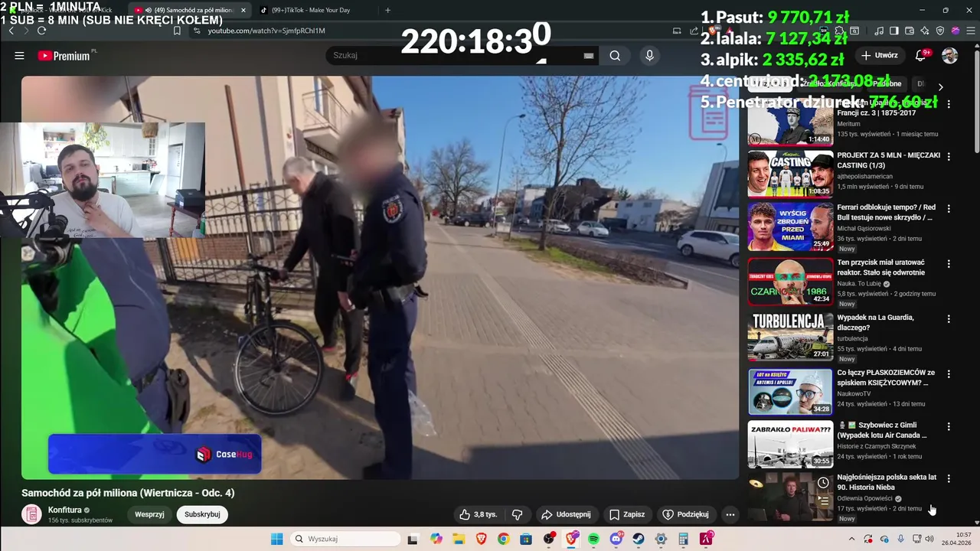Screen dimensions: 980x551
Task: Open the on-screen keyboard icon in search box
Action: pyautogui.click(x=588, y=56)
